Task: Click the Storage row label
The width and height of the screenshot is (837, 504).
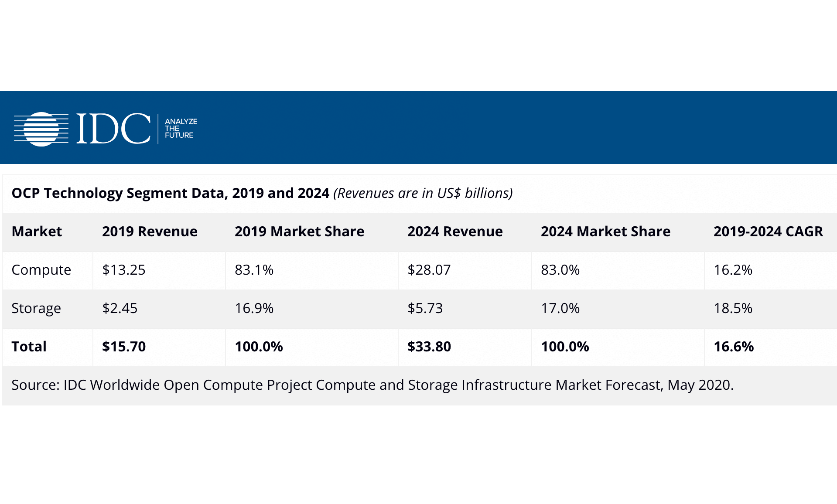Action: click(36, 308)
